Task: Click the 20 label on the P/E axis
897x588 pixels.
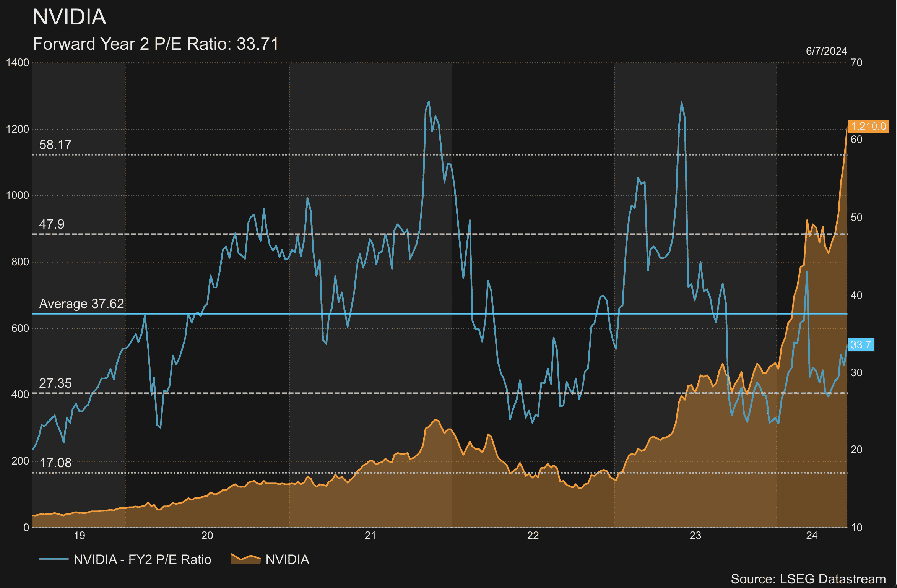Action: coord(856,450)
